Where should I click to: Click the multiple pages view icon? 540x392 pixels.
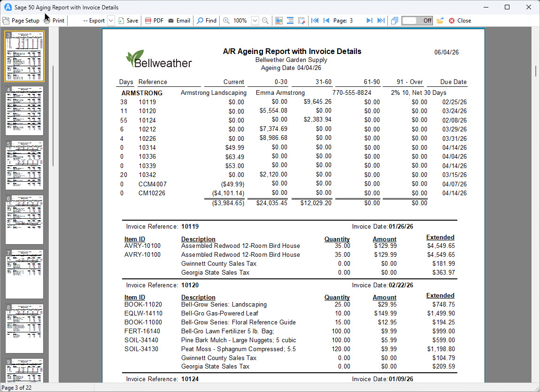click(394, 21)
